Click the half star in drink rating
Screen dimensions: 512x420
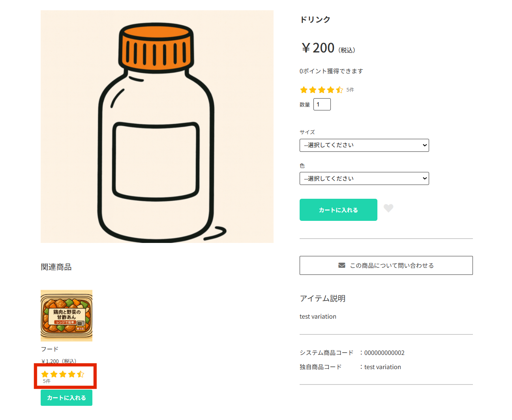pos(339,90)
